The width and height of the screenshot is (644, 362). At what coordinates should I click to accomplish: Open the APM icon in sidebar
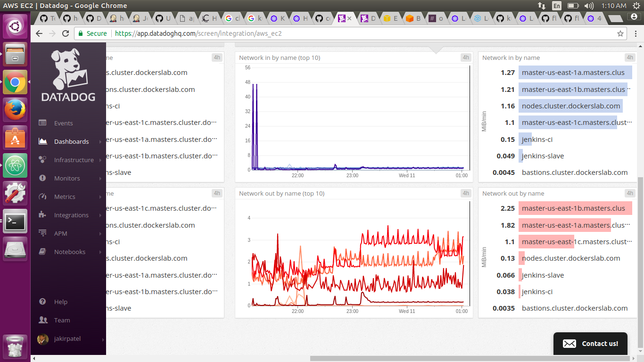[x=42, y=233]
